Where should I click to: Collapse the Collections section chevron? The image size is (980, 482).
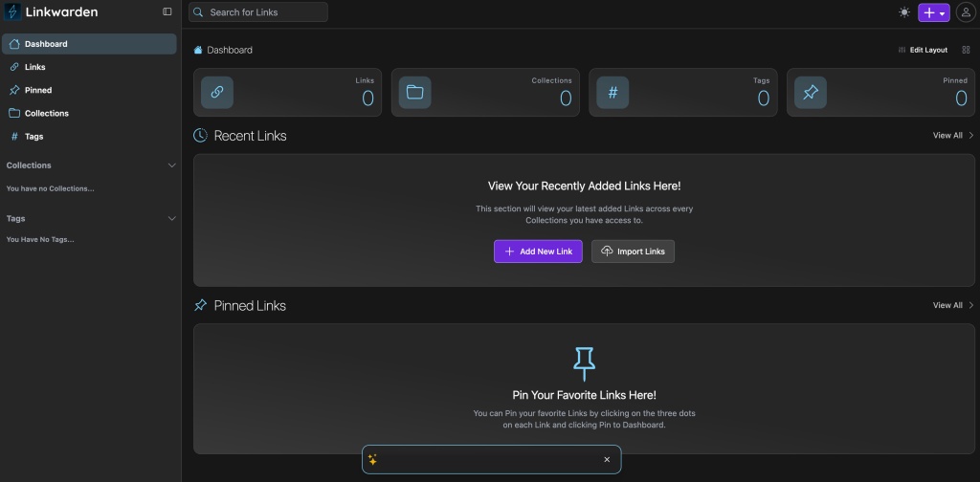[172, 165]
